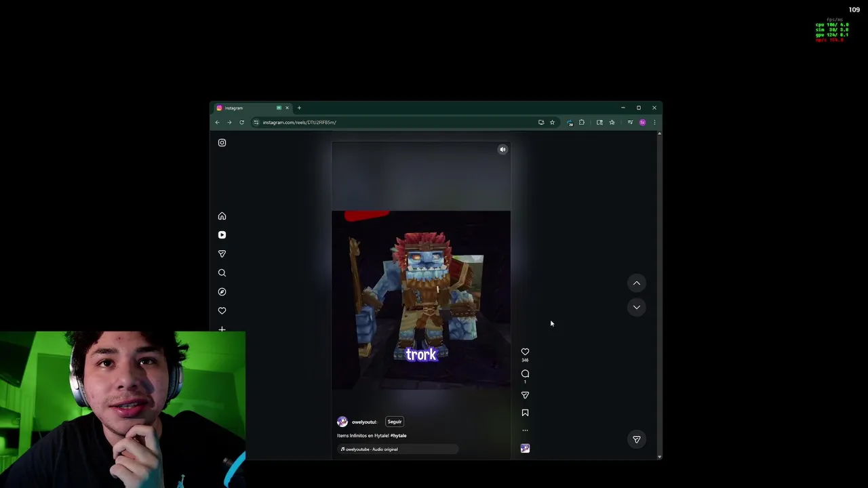The width and height of the screenshot is (868, 488).
Task: Open the reel's more options menu
Action: (525, 430)
